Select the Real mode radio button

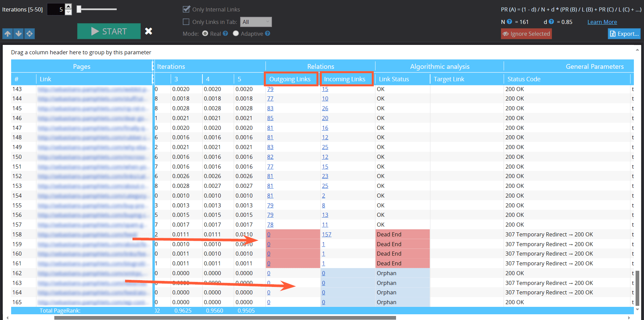click(x=205, y=33)
